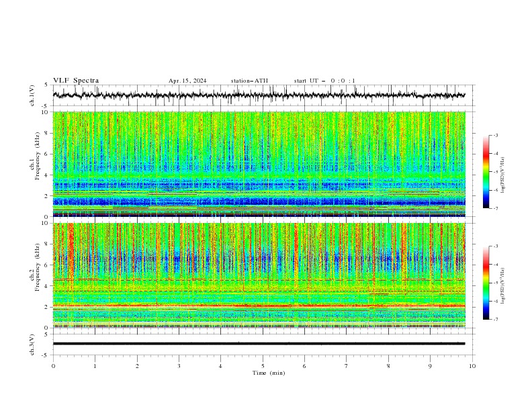Click the time axis tick label reading "10"
The image size is (532, 411).
472,366
